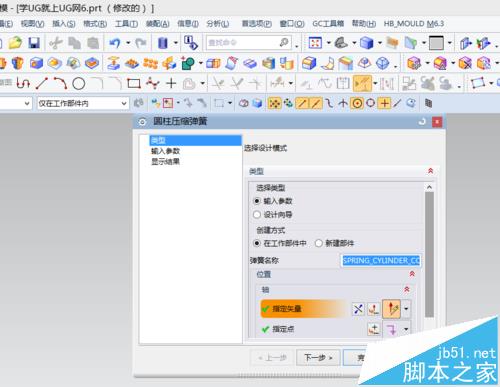This screenshot has height=387, width=500.
Task: Click the 查找命令 search field
Action: click(x=248, y=43)
